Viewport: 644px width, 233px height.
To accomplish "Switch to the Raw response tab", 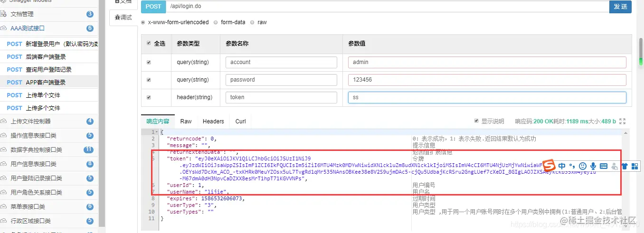I will 186,121.
